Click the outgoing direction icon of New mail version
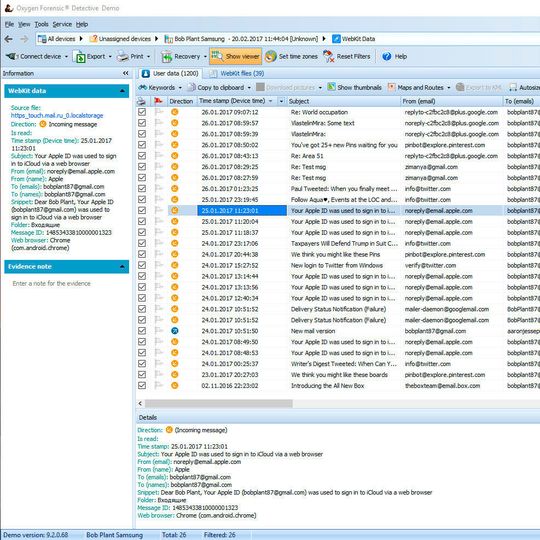Image resolution: width=540 pixels, height=540 pixels. click(x=175, y=331)
